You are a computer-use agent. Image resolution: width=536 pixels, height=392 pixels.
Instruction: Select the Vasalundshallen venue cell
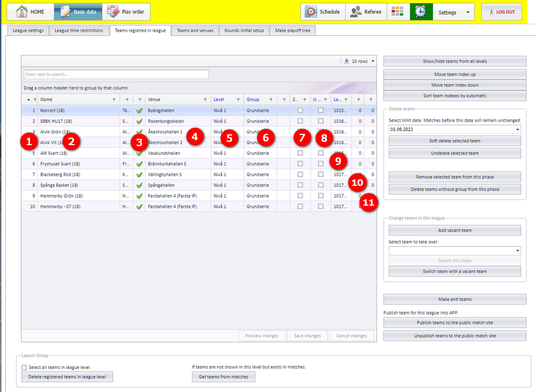[178, 153]
